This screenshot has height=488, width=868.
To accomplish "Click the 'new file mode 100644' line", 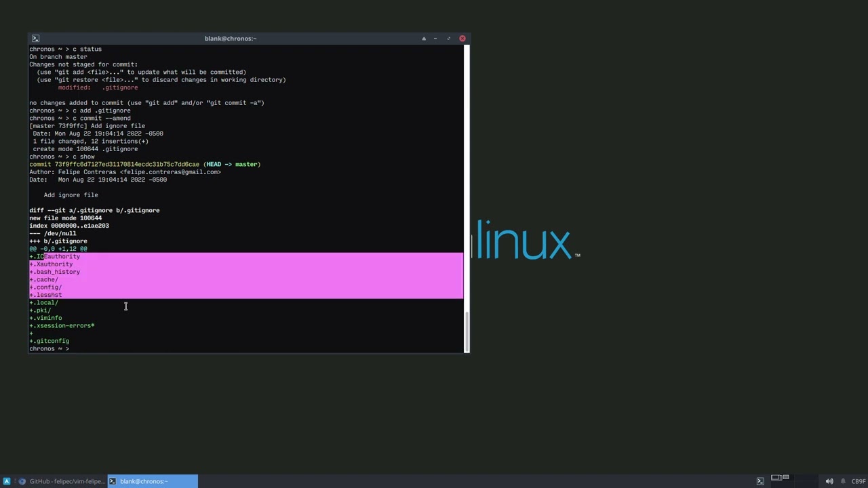I will point(65,218).
